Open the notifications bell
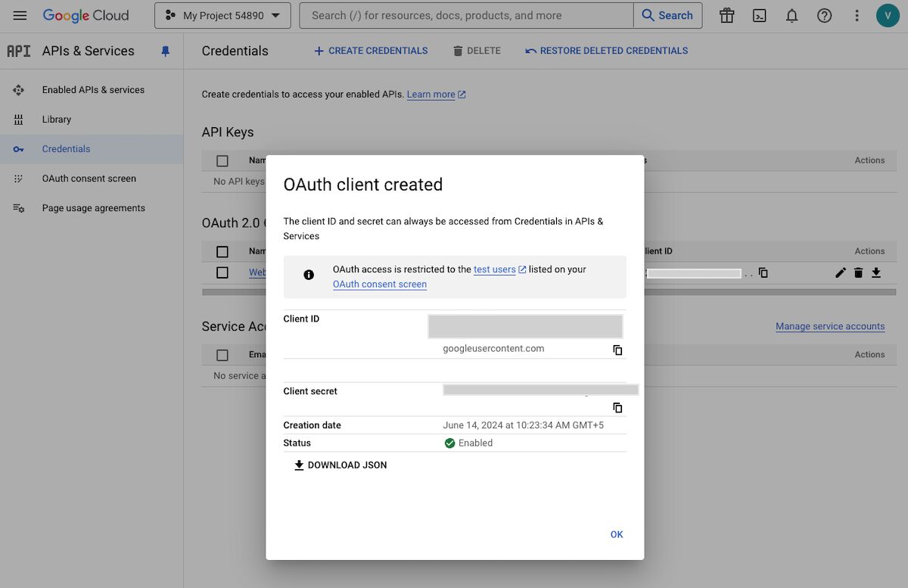This screenshot has height=588, width=908. [791, 15]
